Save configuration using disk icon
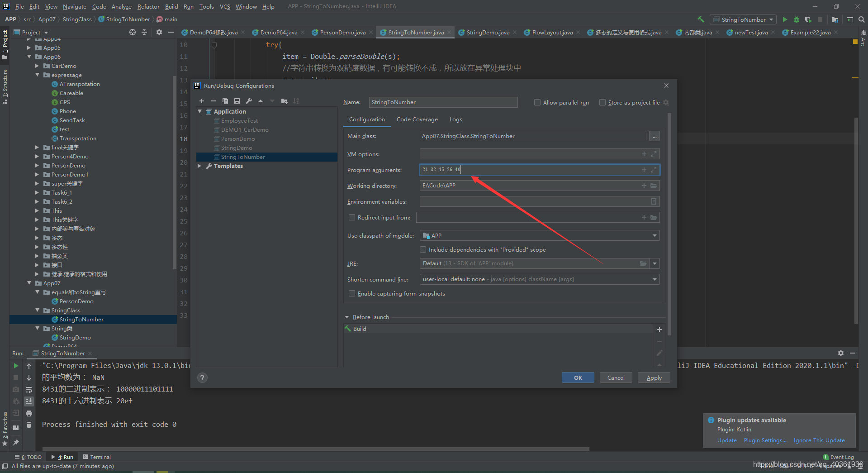The image size is (868, 473). (x=237, y=101)
